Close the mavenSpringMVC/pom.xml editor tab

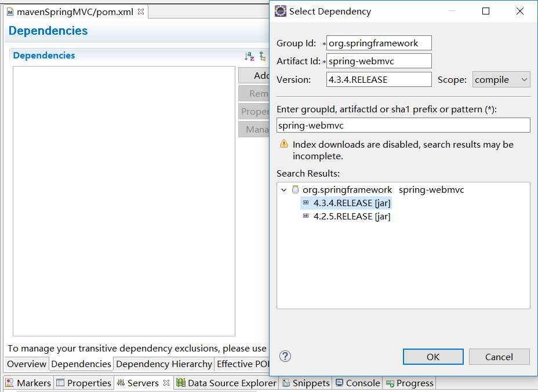pos(141,12)
